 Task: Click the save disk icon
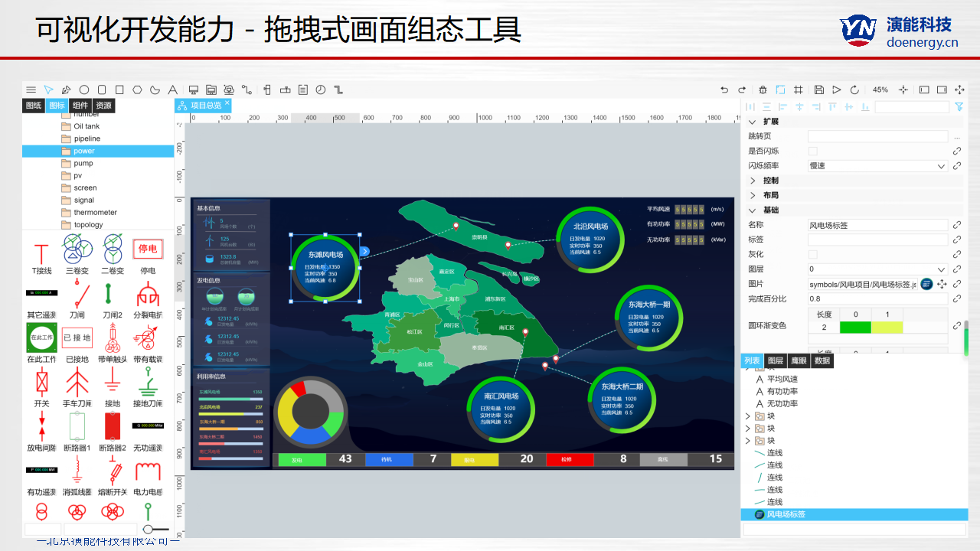pyautogui.click(x=818, y=90)
